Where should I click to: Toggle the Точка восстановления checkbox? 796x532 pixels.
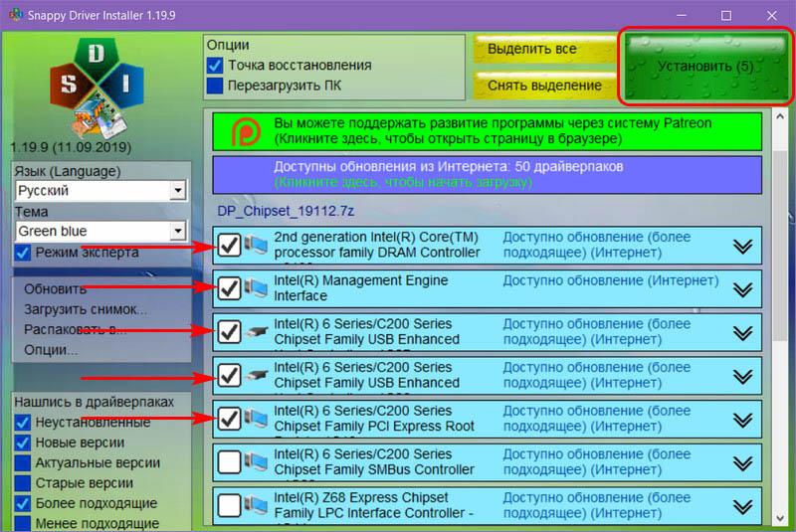(215, 66)
